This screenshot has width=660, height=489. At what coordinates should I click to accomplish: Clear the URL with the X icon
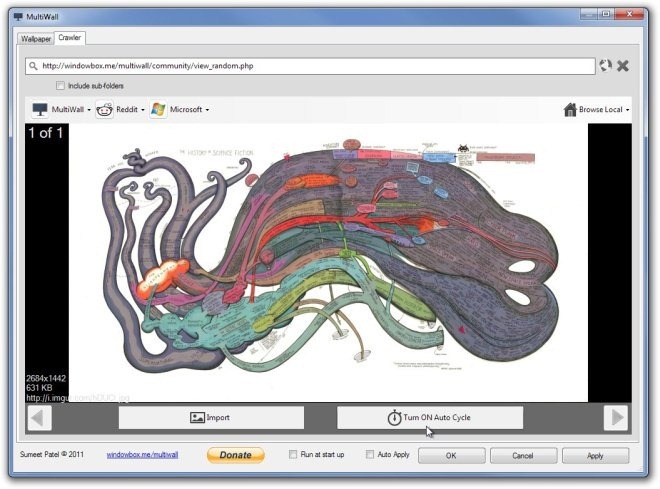[623, 66]
